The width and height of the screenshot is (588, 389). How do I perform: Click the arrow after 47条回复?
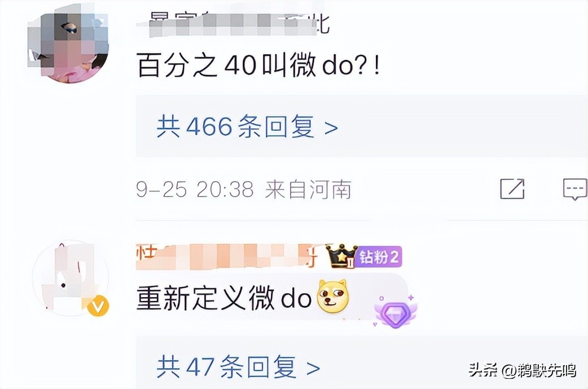pos(313,369)
